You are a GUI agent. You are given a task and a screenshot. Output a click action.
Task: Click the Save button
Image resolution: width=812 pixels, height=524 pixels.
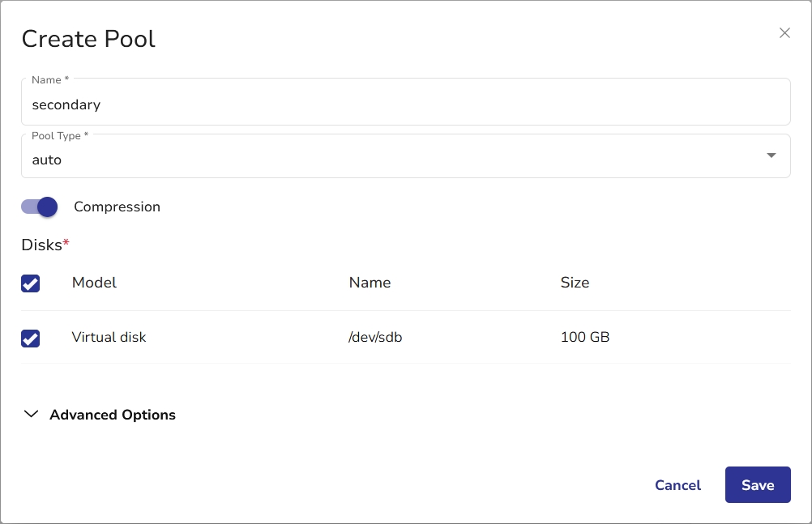coord(757,485)
